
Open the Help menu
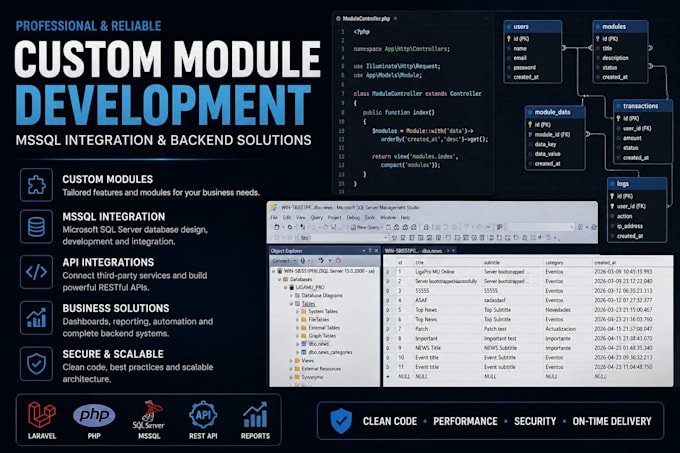[x=405, y=218]
